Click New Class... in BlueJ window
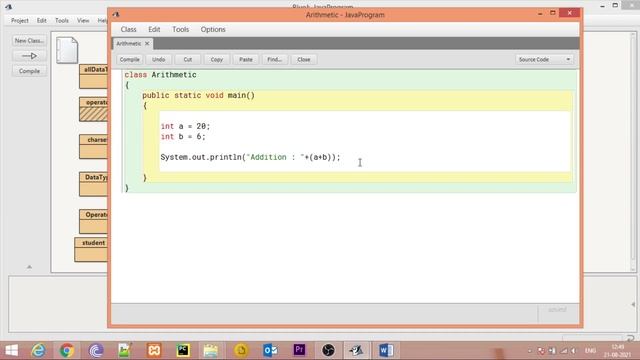This screenshot has width=640, height=360. (29, 41)
